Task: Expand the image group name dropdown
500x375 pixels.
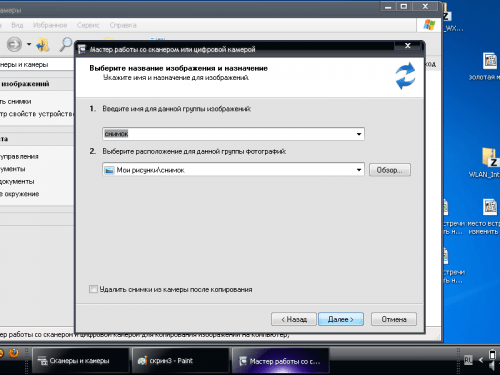Action: pos(359,134)
